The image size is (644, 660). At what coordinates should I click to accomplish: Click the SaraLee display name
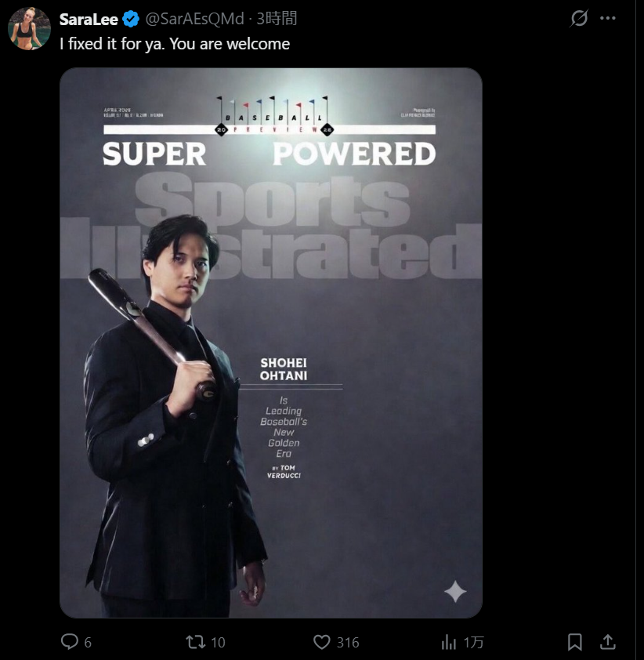pos(89,19)
